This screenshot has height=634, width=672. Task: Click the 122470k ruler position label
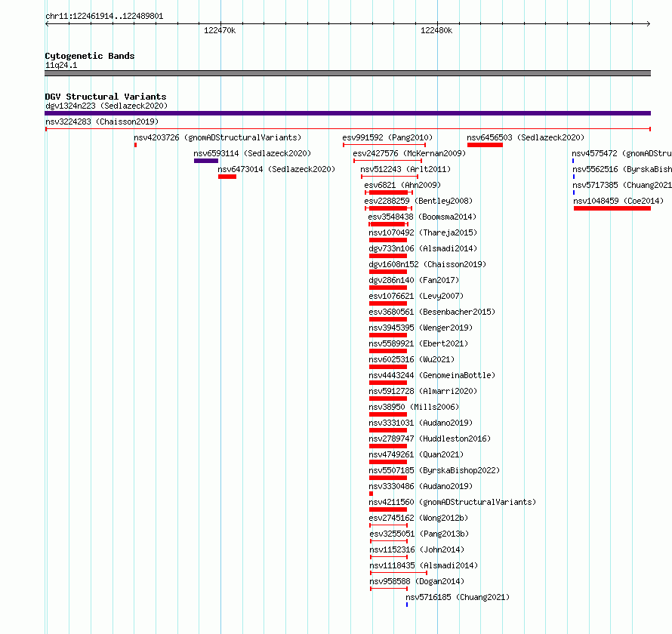(220, 30)
